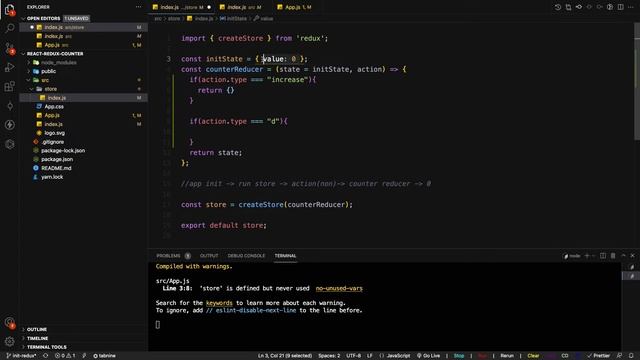
Task: Split the terminal panel
Action: point(603,256)
